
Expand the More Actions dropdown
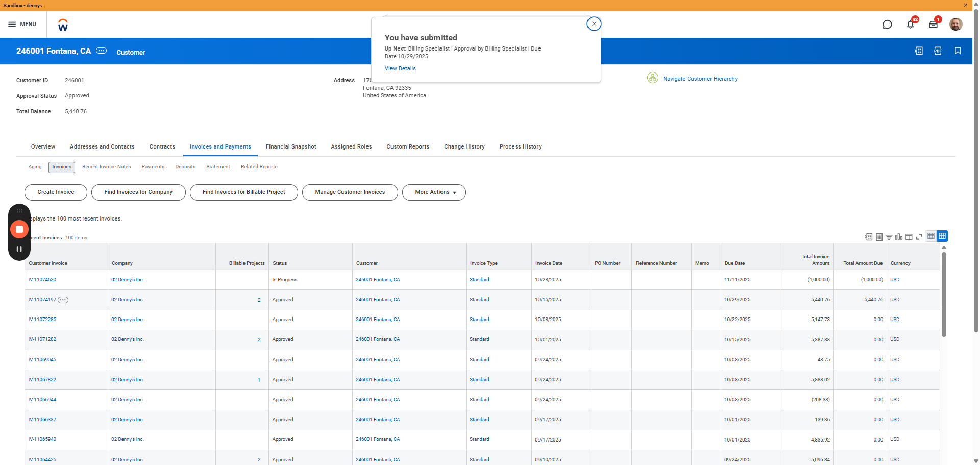434,192
